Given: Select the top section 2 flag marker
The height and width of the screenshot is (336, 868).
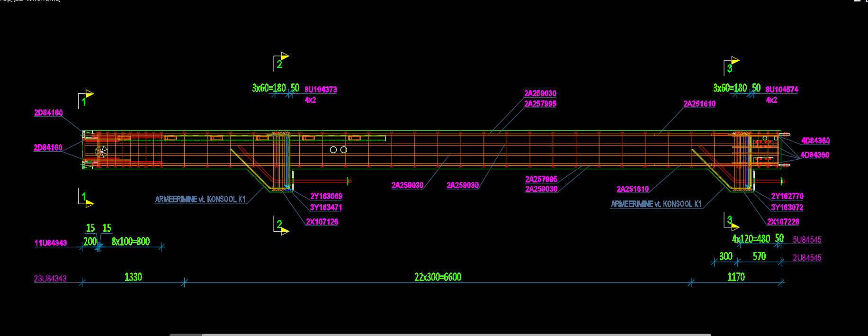Looking at the screenshot, I should [x=281, y=61].
